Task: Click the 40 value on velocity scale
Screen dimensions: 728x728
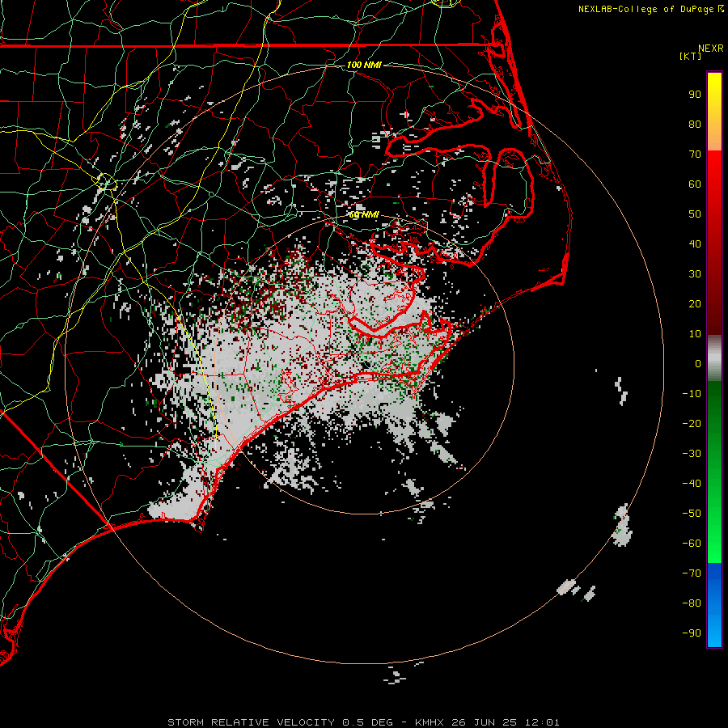Action: [695, 243]
